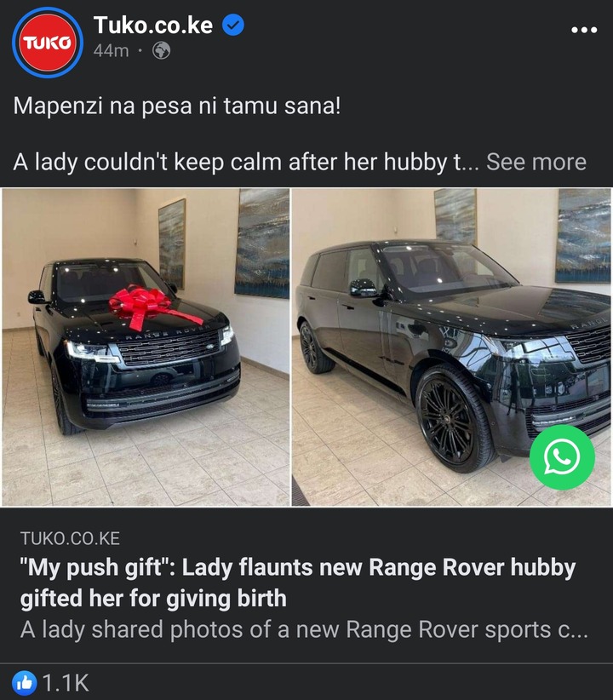Click the 44m post timestamp

(x=112, y=51)
